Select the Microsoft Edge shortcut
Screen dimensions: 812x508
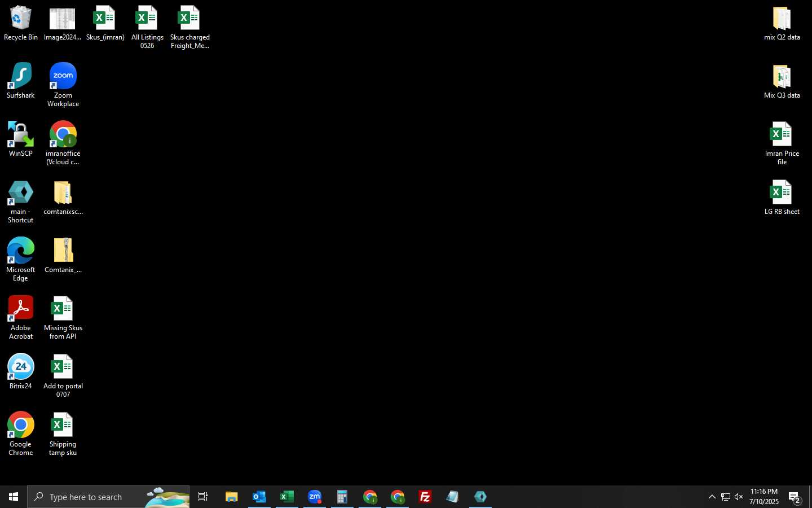click(x=21, y=260)
